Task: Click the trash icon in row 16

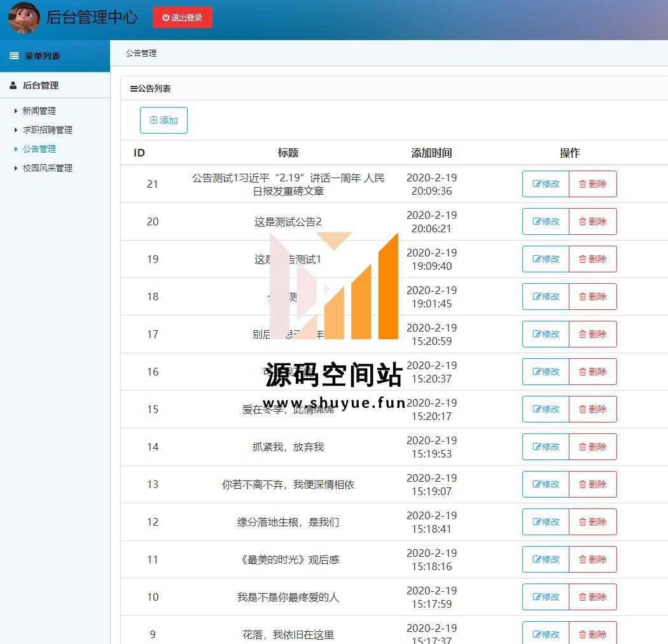Action: (x=582, y=372)
